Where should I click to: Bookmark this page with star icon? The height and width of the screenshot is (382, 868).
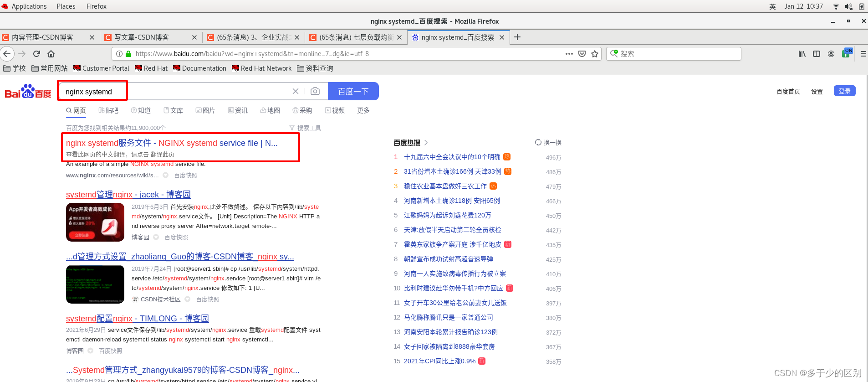[x=595, y=54]
